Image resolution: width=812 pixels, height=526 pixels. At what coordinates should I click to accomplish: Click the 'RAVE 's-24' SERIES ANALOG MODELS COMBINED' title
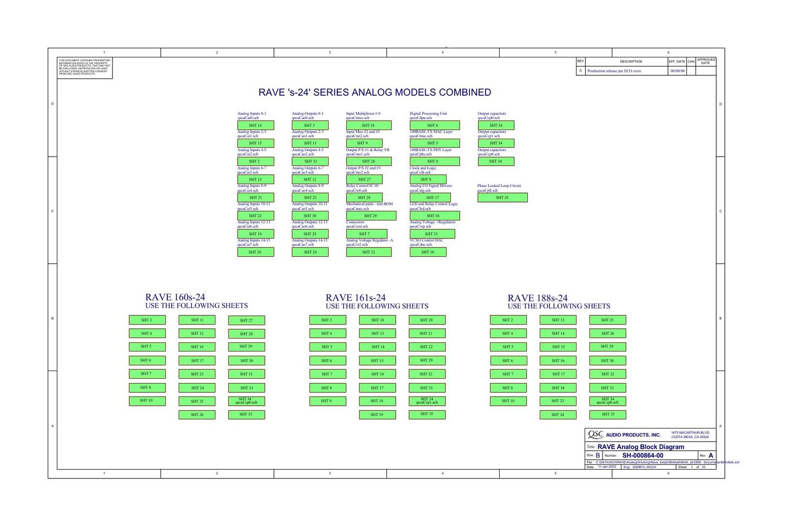pos(375,92)
